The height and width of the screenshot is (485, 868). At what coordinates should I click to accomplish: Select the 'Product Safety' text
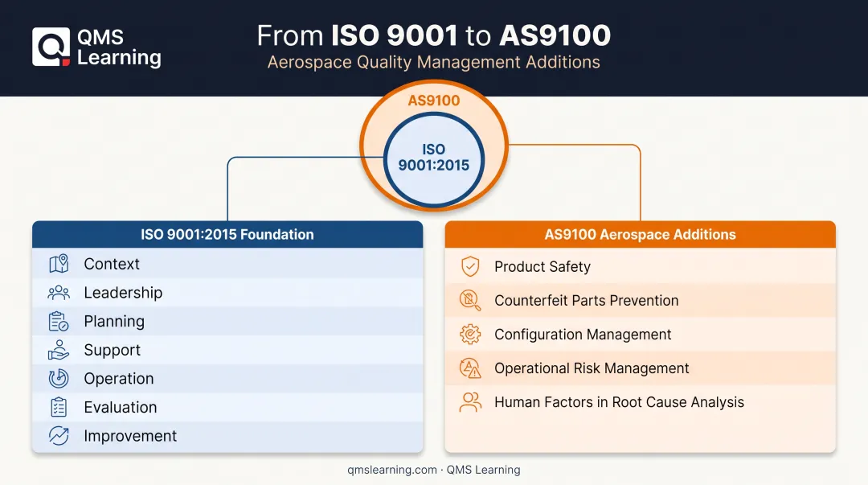[x=542, y=266]
